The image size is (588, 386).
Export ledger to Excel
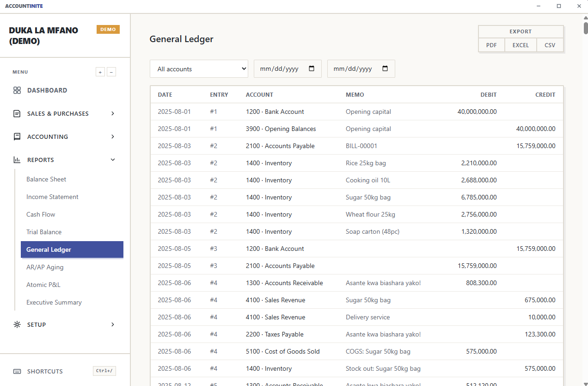pos(521,45)
